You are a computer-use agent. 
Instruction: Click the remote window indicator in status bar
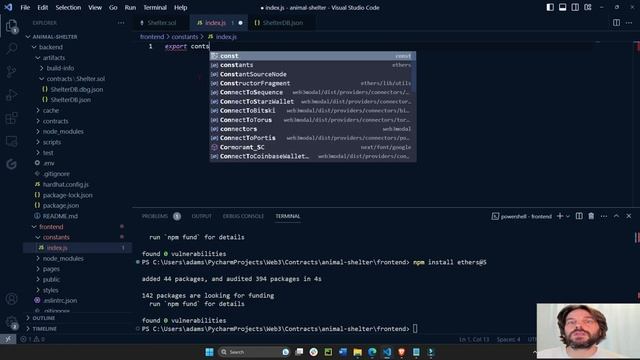pyautogui.click(x=8, y=339)
